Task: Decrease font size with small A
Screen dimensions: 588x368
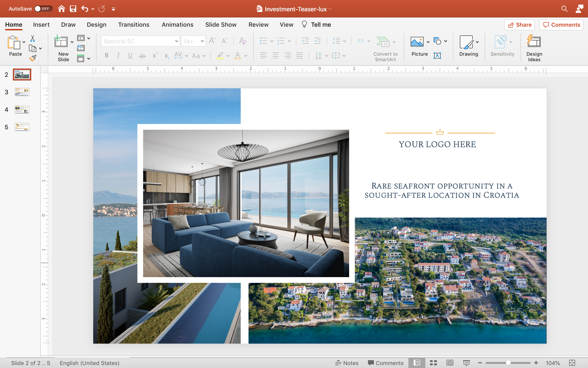Action: click(224, 41)
